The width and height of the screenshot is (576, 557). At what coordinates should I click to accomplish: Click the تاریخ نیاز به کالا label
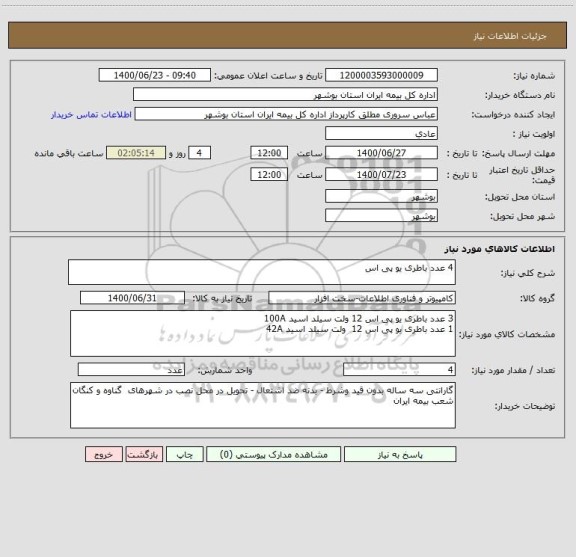[222, 298]
